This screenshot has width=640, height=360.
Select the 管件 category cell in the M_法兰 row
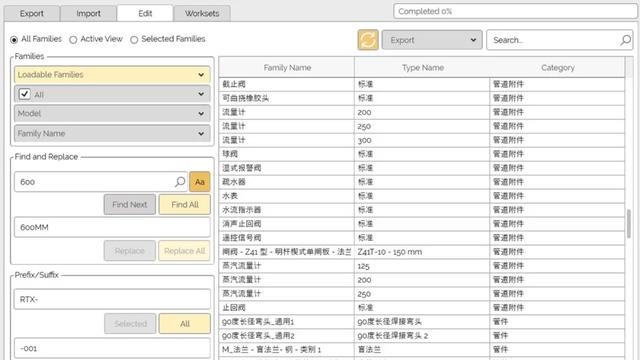pos(558,349)
